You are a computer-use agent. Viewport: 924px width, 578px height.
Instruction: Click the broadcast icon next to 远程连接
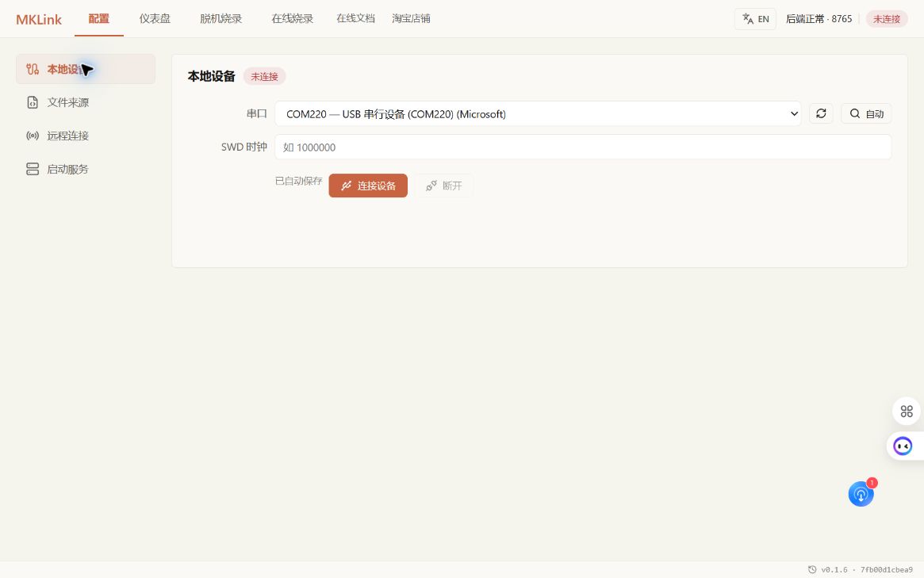coord(33,136)
